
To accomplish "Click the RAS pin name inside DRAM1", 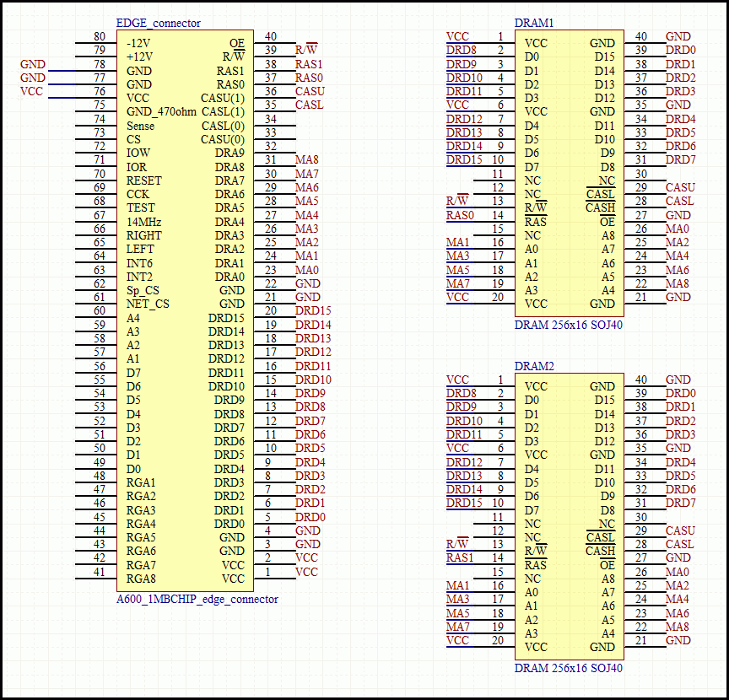I will click(536, 222).
